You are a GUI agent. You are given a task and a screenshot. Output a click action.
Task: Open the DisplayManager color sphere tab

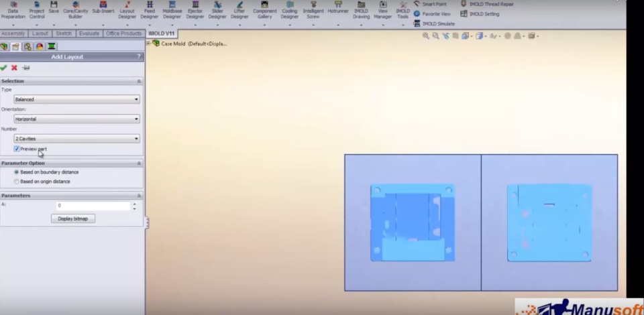coord(40,46)
